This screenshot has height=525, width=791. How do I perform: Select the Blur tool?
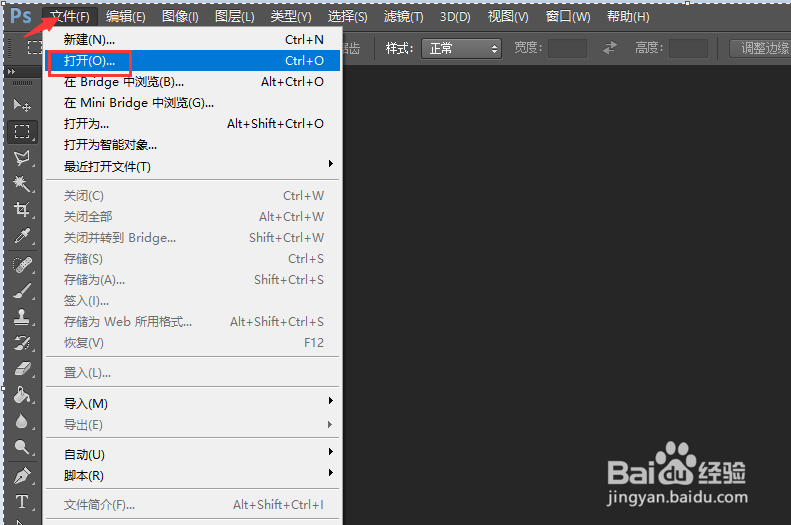(x=22, y=421)
